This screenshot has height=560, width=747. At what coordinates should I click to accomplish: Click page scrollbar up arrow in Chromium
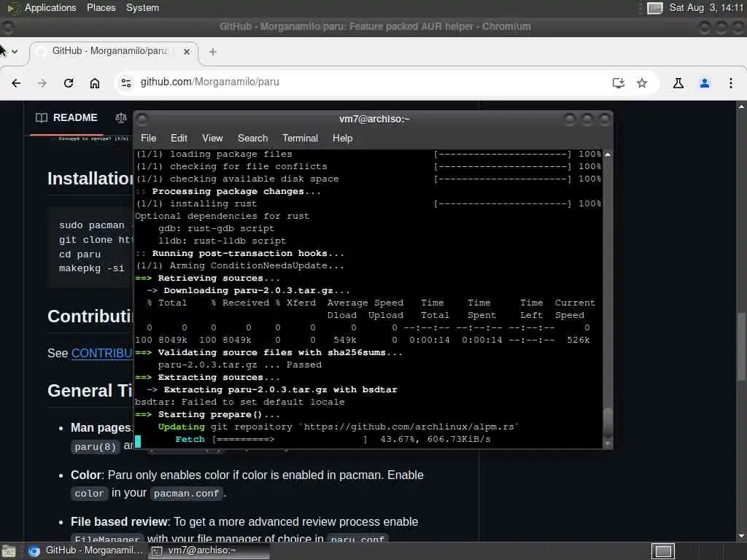pos(741,106)
